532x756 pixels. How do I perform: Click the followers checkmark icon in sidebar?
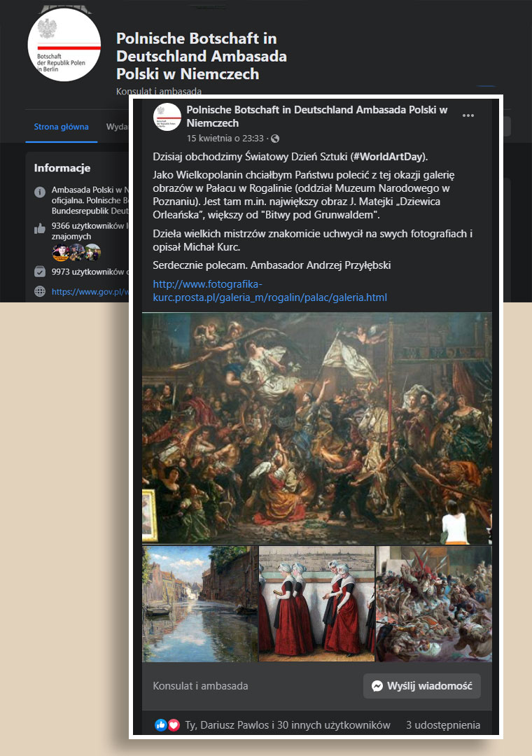(x=40, y=272)
